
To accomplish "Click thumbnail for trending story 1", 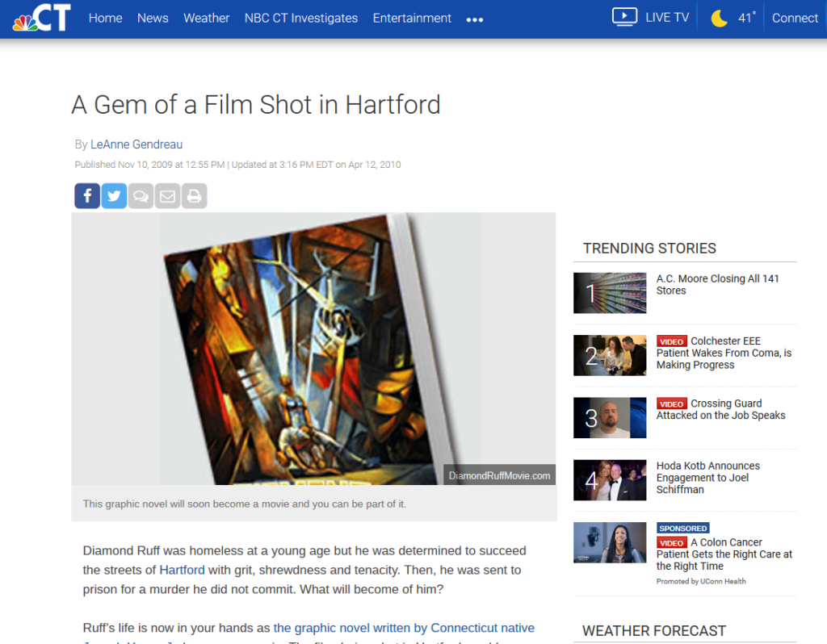I will tap(610, 293).
